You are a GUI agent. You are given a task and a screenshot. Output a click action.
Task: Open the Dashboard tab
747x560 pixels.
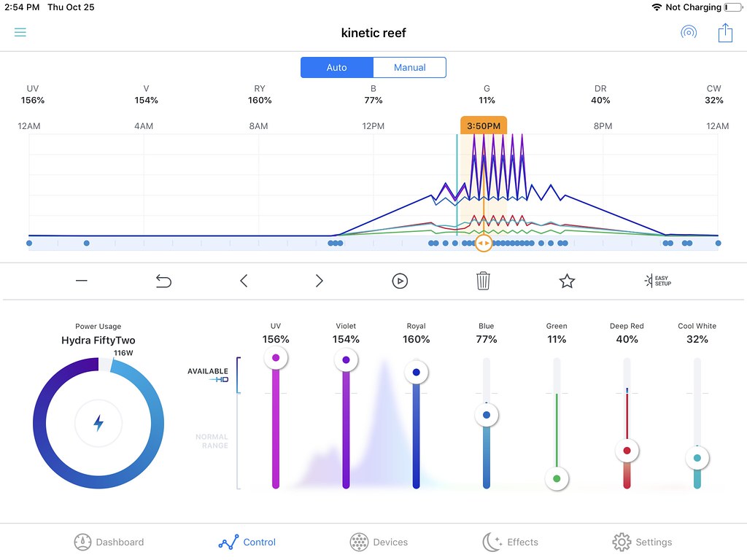pos(109,542)
